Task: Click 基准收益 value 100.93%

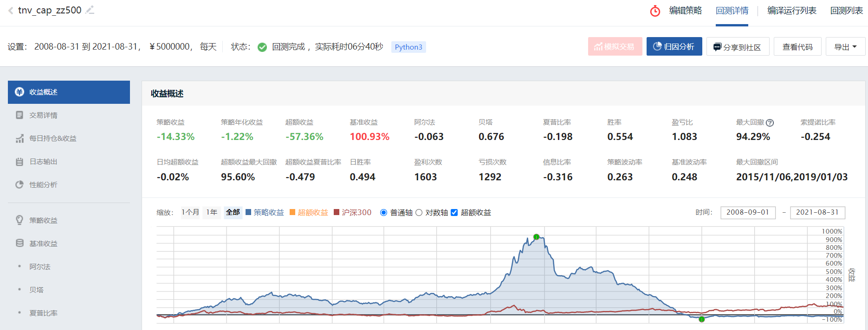Action: pyautogui.click(x=369, y=137)
